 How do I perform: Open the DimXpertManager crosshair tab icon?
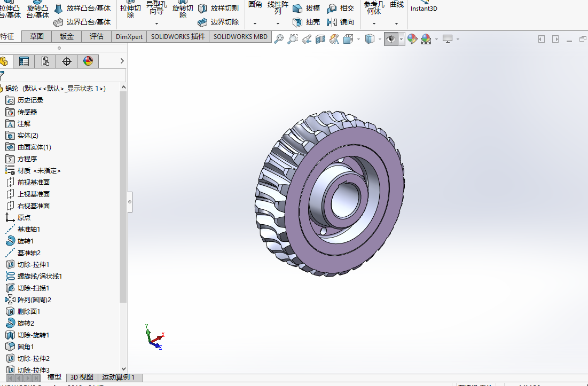(x=67, y=61)
